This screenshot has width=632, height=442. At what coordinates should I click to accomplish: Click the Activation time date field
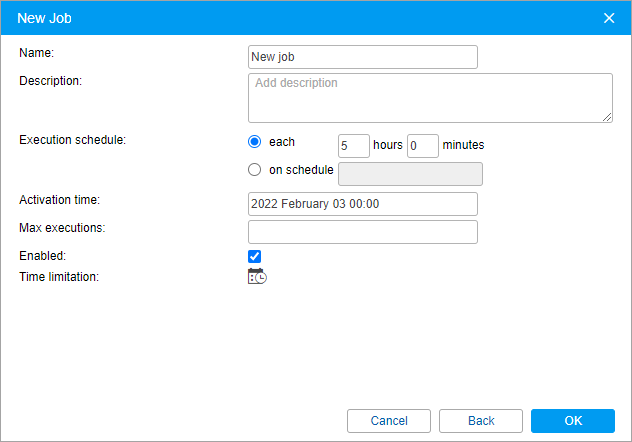(362, 204)
